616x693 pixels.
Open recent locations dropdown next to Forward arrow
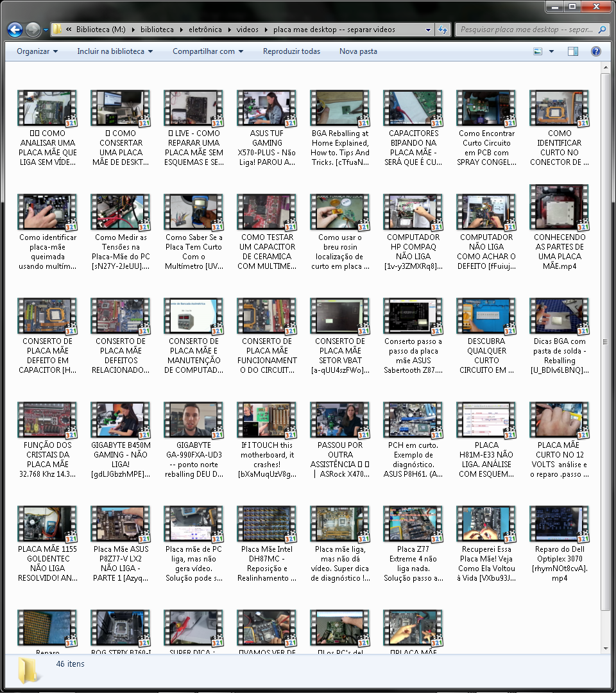pyautogui.click(x=46, y=30)
